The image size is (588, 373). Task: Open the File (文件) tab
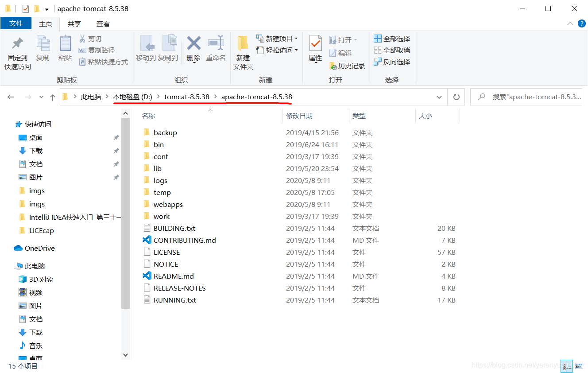click(x=16, y=23)
